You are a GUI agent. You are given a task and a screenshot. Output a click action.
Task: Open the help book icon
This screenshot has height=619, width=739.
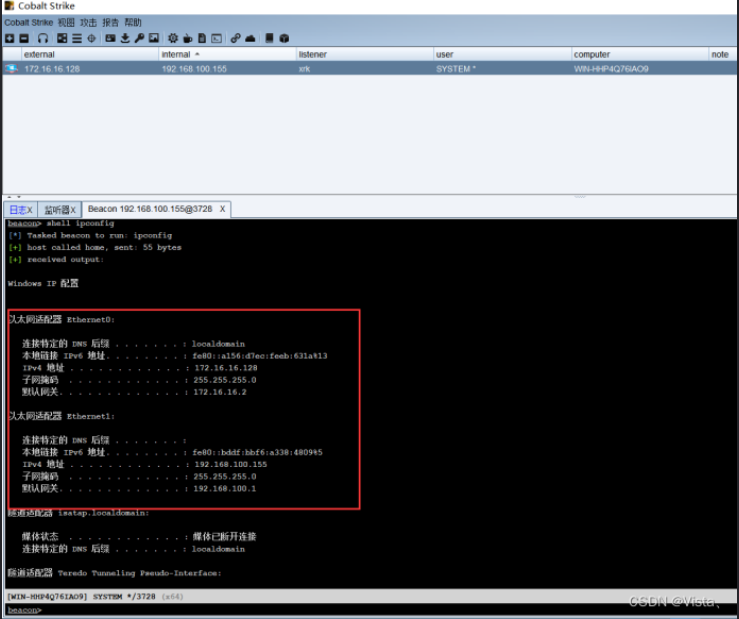[269, 38]
